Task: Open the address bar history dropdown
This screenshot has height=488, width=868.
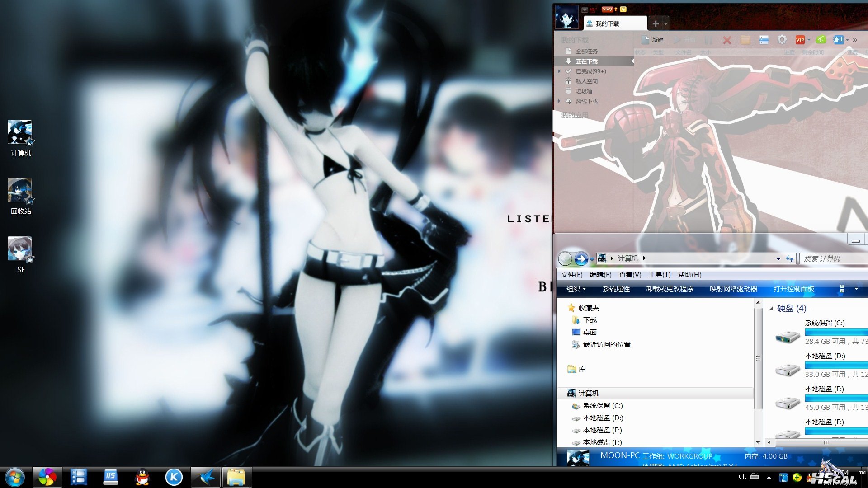Action: (778, 259)
